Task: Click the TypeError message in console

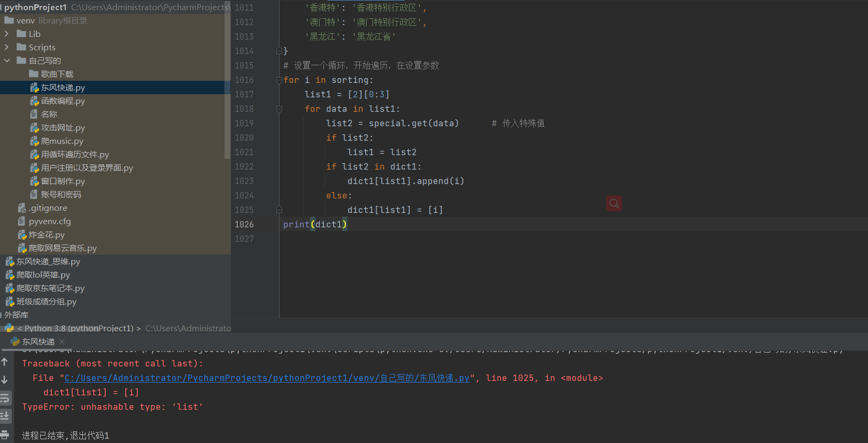Action: coord(113,407)
